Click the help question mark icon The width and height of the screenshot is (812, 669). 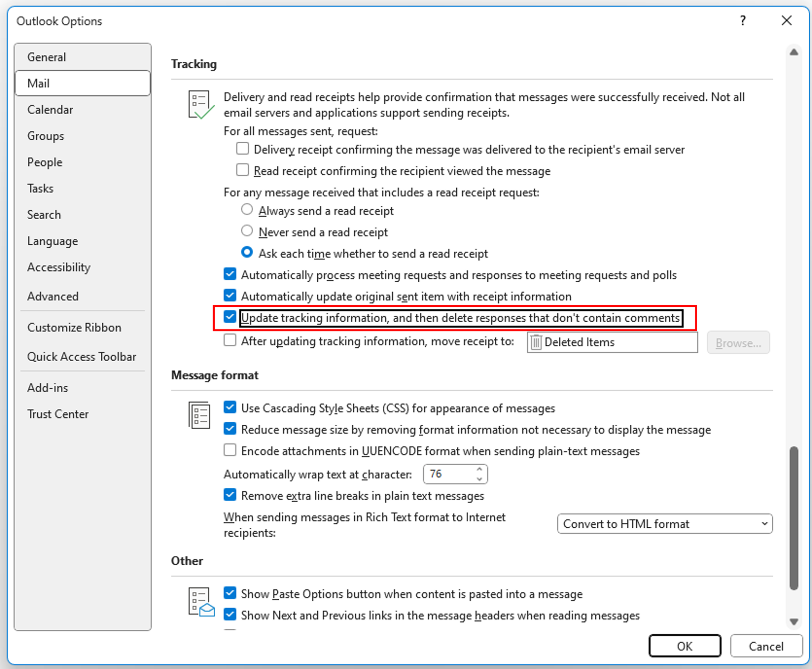743,20
